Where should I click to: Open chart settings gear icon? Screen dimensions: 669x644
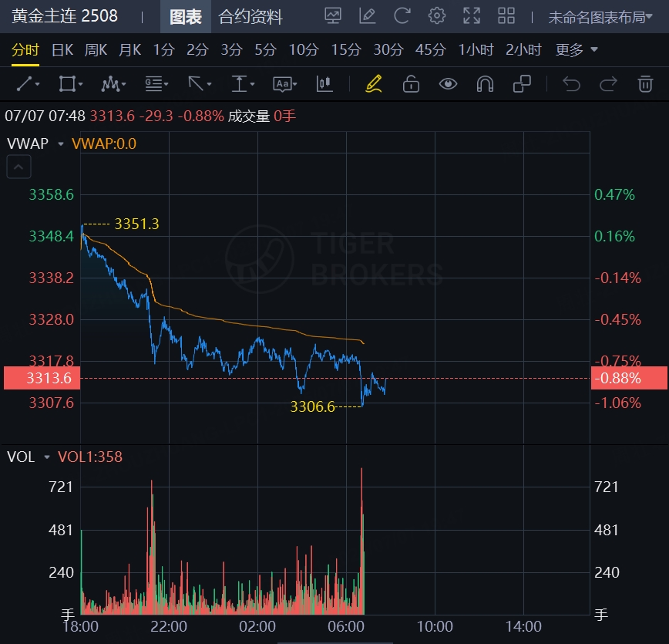(x=437, y=15)
